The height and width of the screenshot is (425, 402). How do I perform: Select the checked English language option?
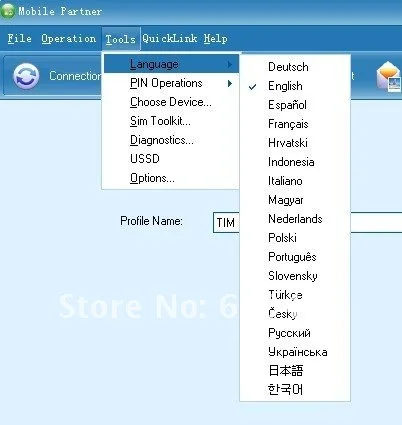point(295,86)
